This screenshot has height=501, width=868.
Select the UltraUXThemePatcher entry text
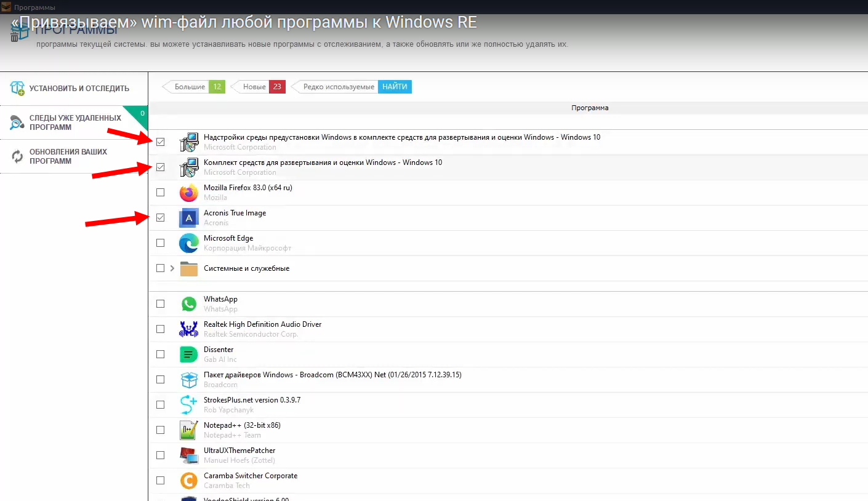coord(239,451)
